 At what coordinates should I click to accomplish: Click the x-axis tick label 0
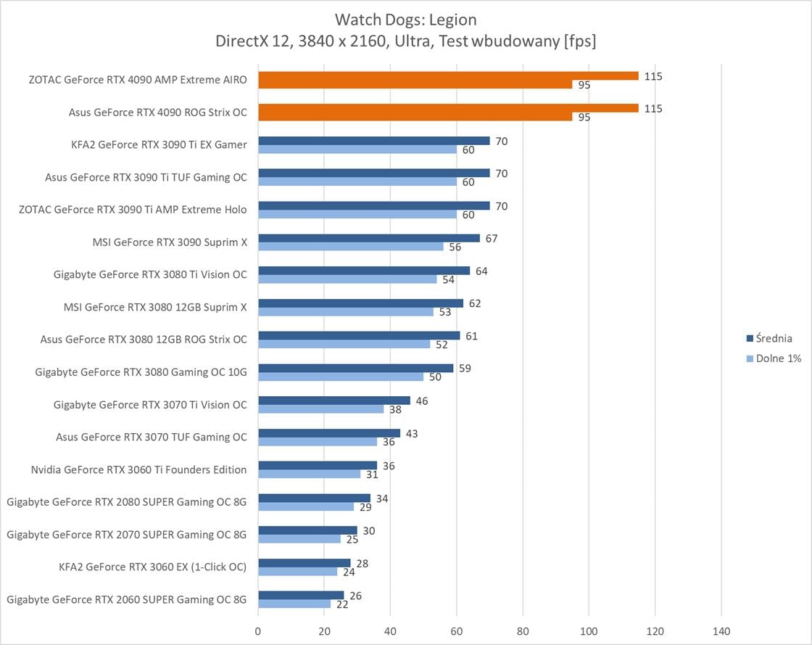pos(258,631)
